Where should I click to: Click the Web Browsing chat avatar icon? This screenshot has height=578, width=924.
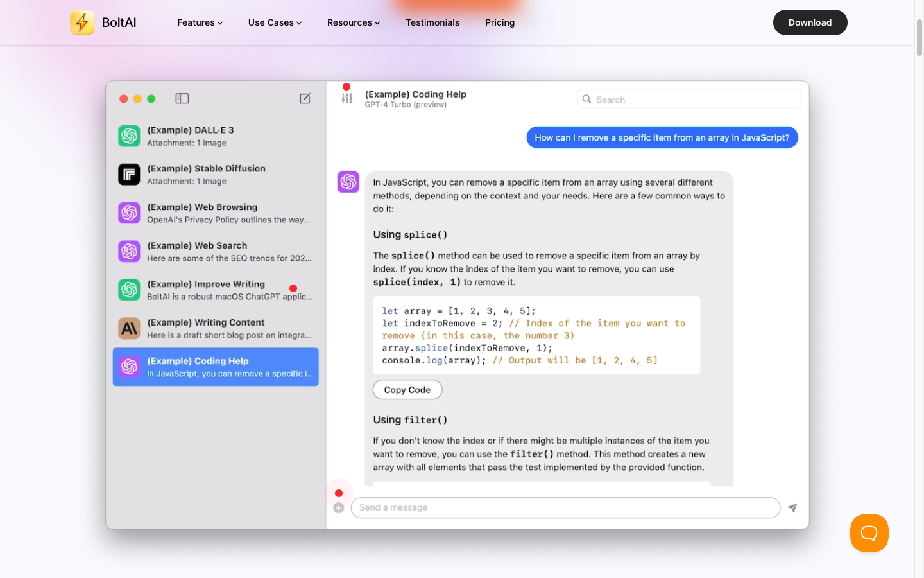(x=129, y=213)
